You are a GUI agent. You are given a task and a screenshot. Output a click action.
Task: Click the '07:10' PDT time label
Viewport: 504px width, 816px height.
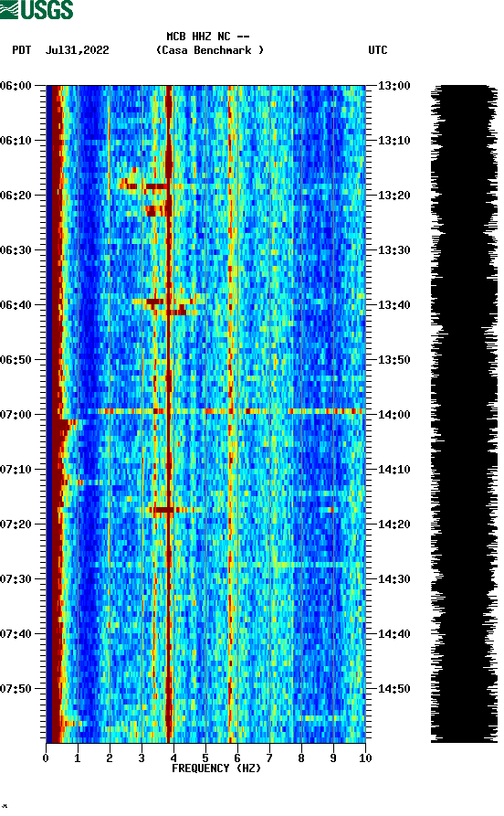pos(16,470)
